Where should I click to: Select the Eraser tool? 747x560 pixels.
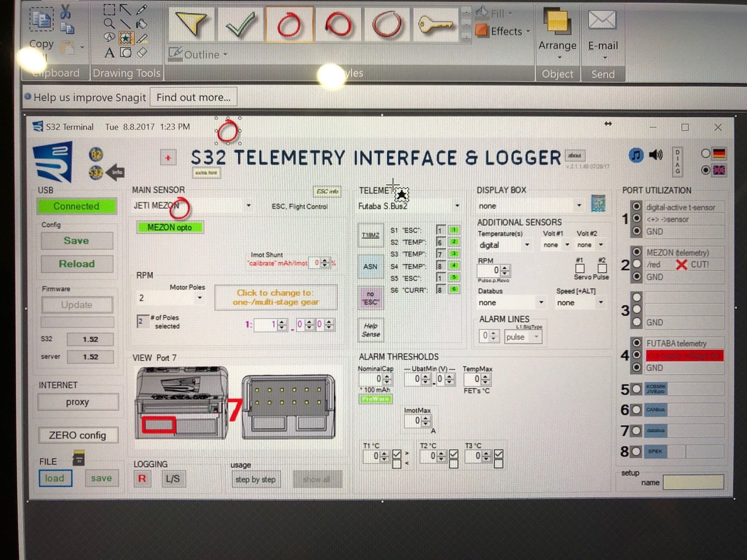click(142, 53)
